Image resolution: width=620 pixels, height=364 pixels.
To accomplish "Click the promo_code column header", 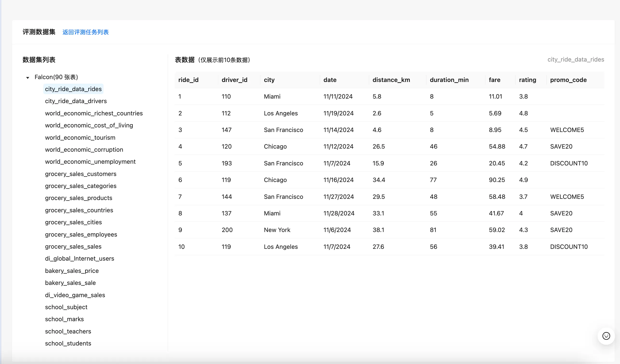I will pyautogui.click(x=568, y=80).
